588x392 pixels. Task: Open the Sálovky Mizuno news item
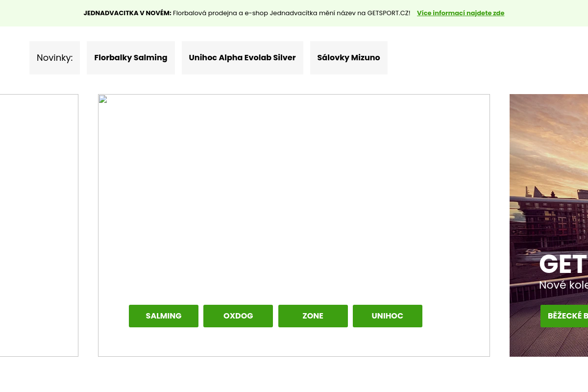(349, 58)
